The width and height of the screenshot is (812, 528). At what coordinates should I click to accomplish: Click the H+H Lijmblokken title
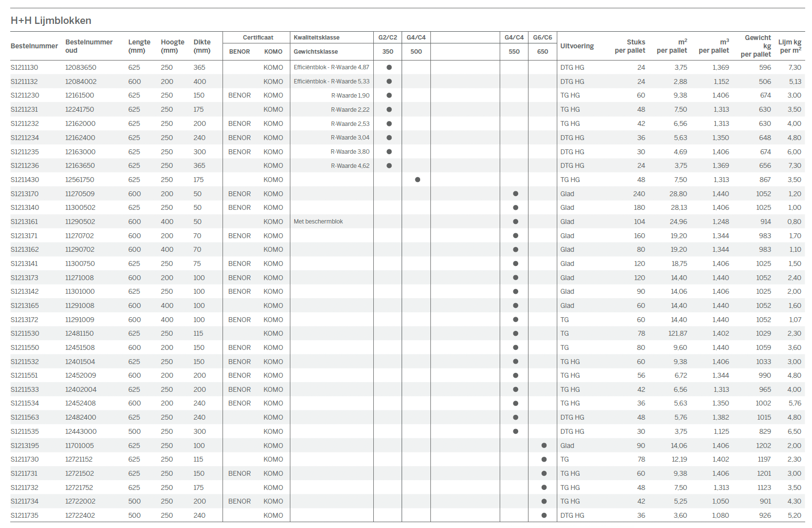pos(51,20)
